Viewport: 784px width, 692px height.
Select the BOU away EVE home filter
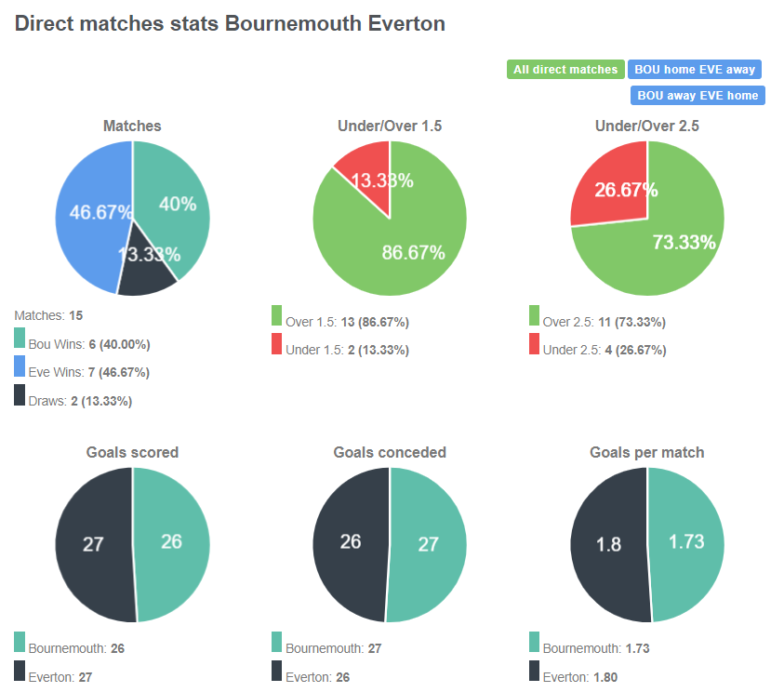click(698, 95)
